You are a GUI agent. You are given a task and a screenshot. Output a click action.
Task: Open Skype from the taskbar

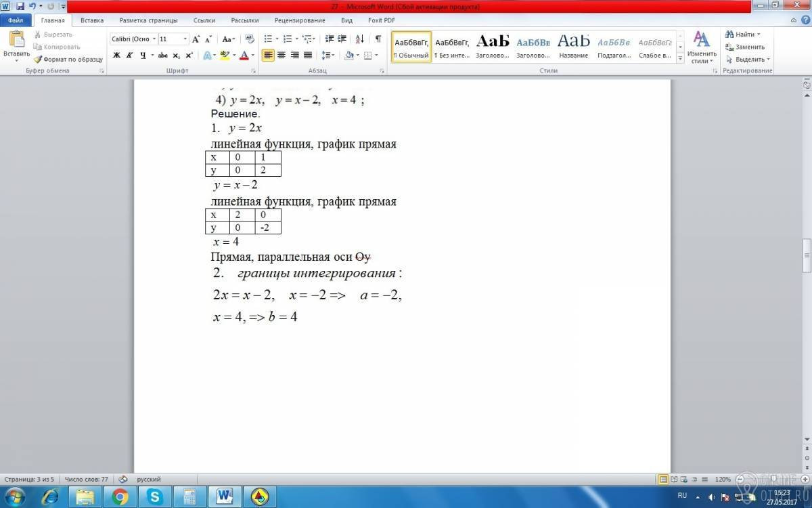[155, 496]
